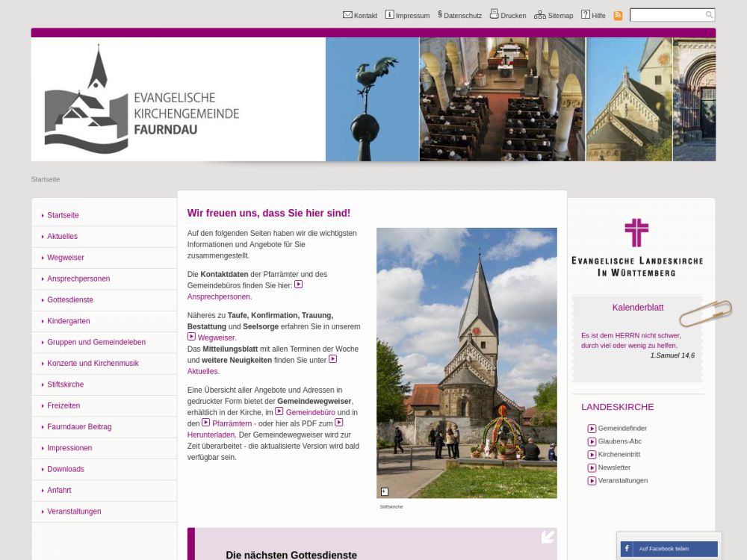This screenshot has height=560, width=747.
Task: Click the Kircheneintritt link under Landeskirche
Action: tap(619, 455)
